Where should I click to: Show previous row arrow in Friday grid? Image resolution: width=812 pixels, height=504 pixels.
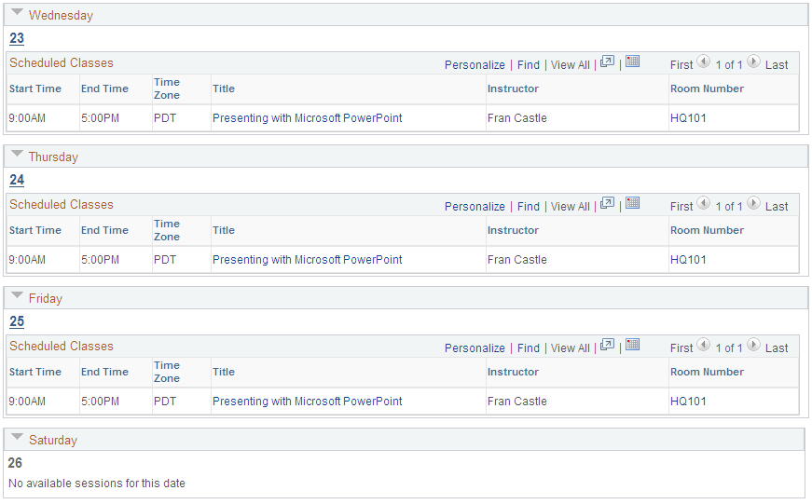(x=703, y=345)
